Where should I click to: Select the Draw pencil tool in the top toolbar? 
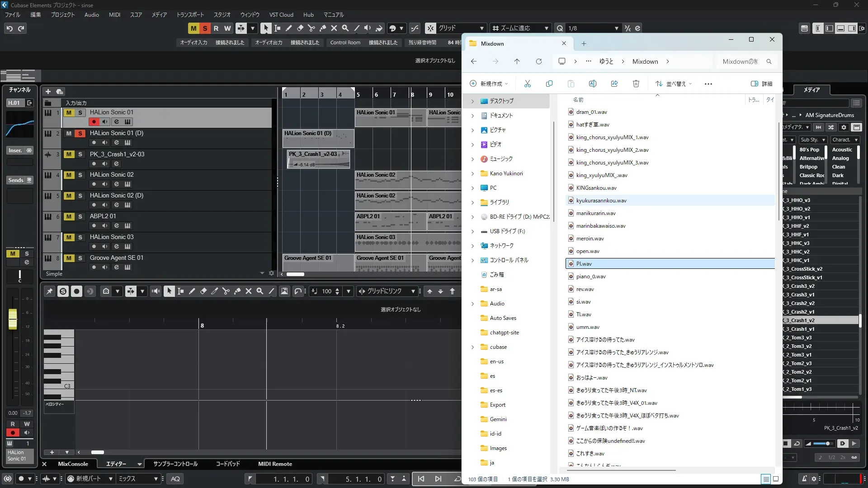point(288,28)
